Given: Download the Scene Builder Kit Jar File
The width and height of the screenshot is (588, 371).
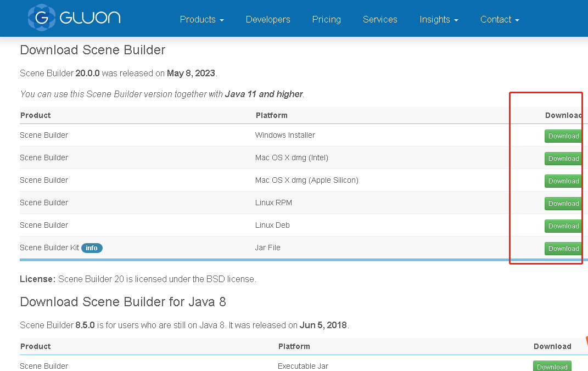Looking at the screenshot, I should click(x=563, y=249).
